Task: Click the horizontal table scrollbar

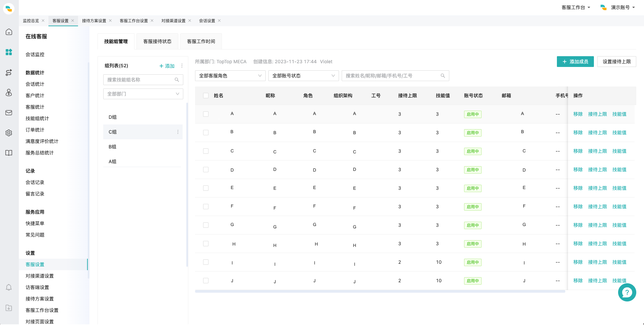Action: pos(380,291)
